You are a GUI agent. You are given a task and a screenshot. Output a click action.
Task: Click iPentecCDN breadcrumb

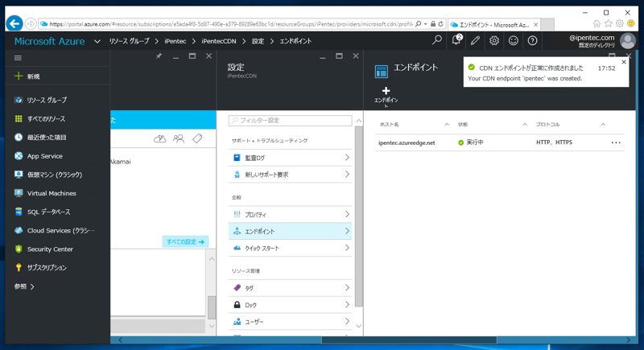pos(218,41)
